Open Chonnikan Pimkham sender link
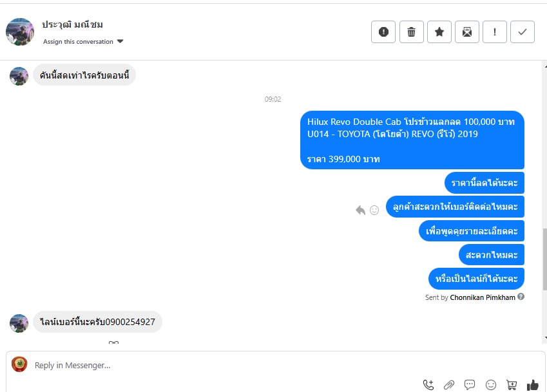 [x=483, y=297]
